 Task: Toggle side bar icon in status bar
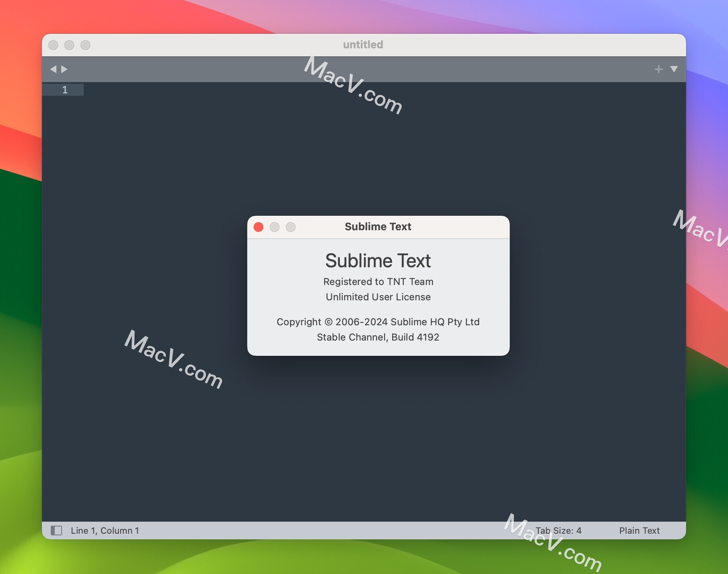(56, 531)
